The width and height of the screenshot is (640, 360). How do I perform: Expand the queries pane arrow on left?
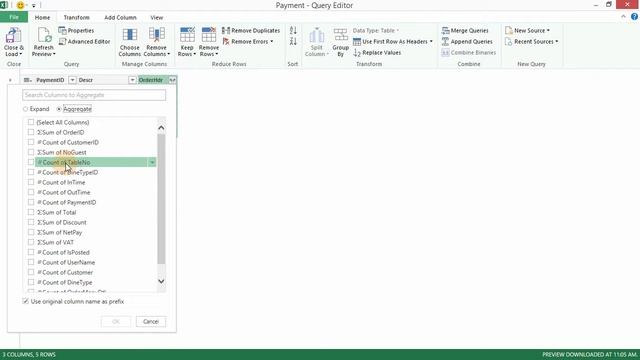(10, 80)
